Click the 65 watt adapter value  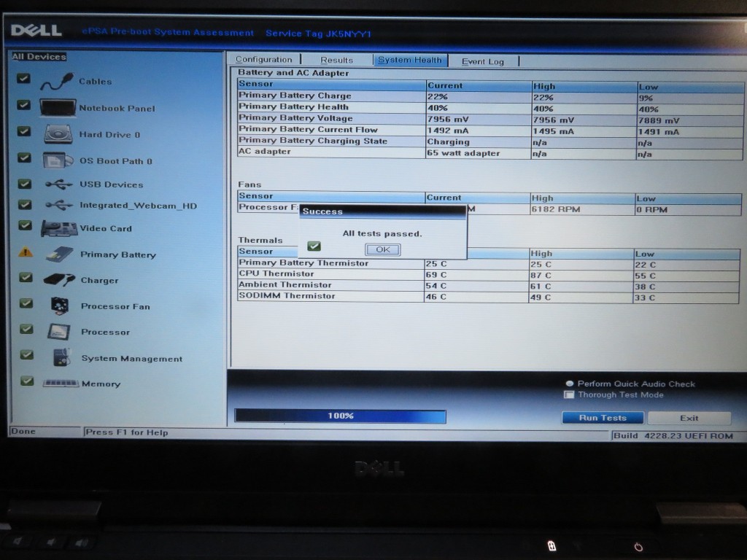tap(463, 153)
